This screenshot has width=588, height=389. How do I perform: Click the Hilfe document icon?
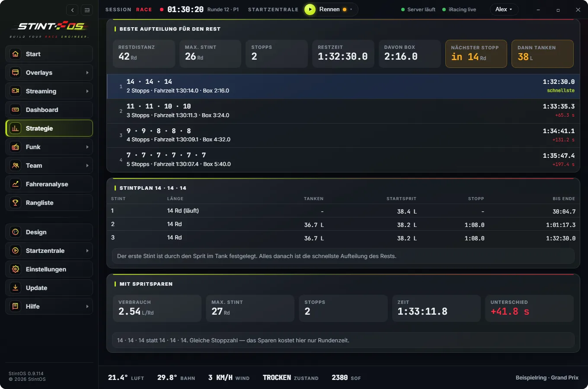16,306
